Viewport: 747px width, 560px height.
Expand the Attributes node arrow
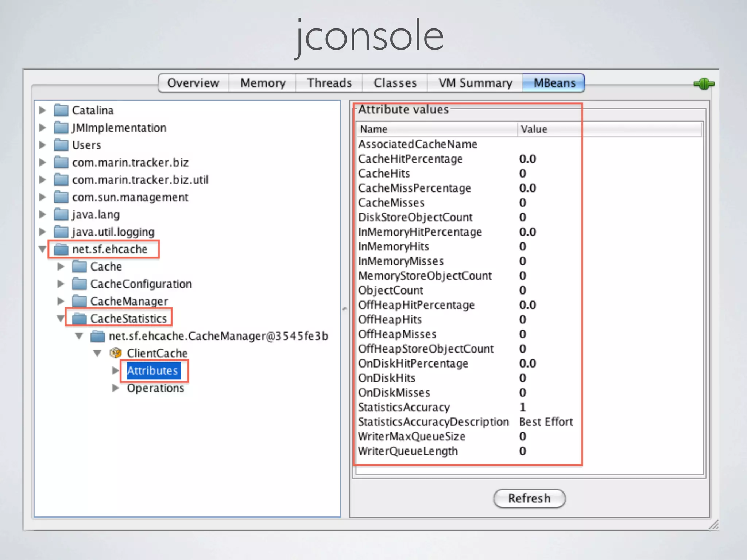coord(116,370)
